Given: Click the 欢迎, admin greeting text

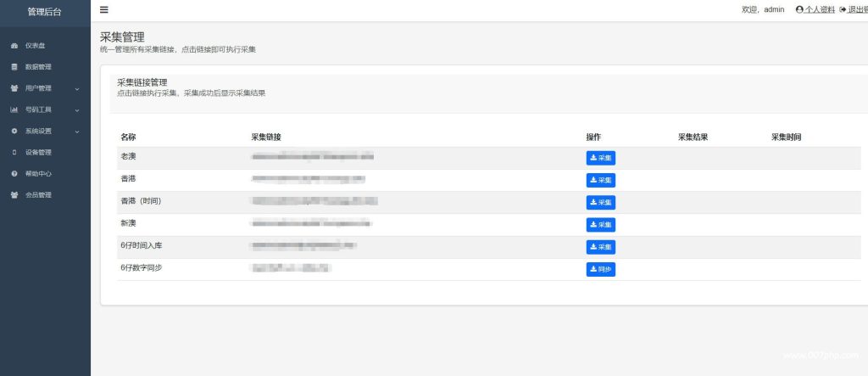Looking at the screenshot, I should (x=763, y=9).
